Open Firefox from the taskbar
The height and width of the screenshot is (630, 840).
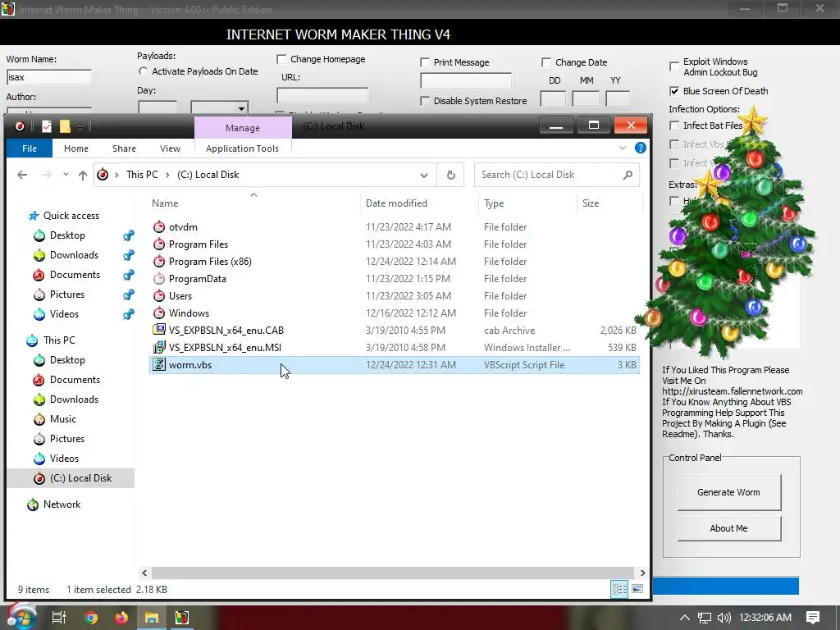pyautogui.click(x=121, y=618)
